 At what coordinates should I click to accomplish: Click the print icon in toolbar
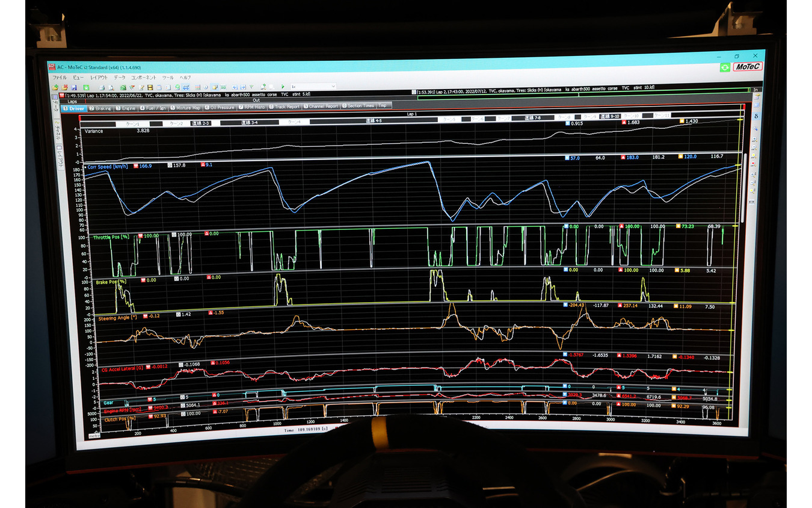click(102, 87)
